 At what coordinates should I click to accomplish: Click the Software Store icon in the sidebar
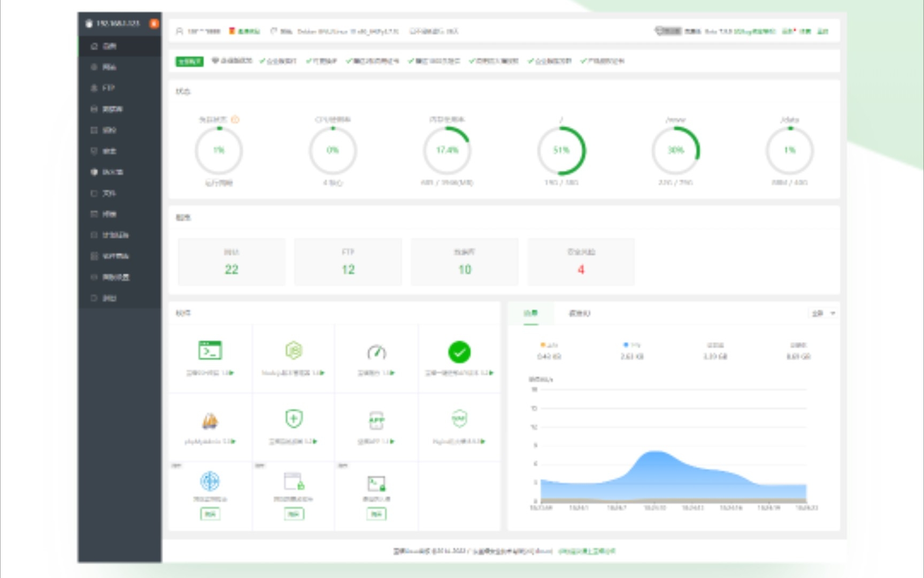tap(94, 256)
